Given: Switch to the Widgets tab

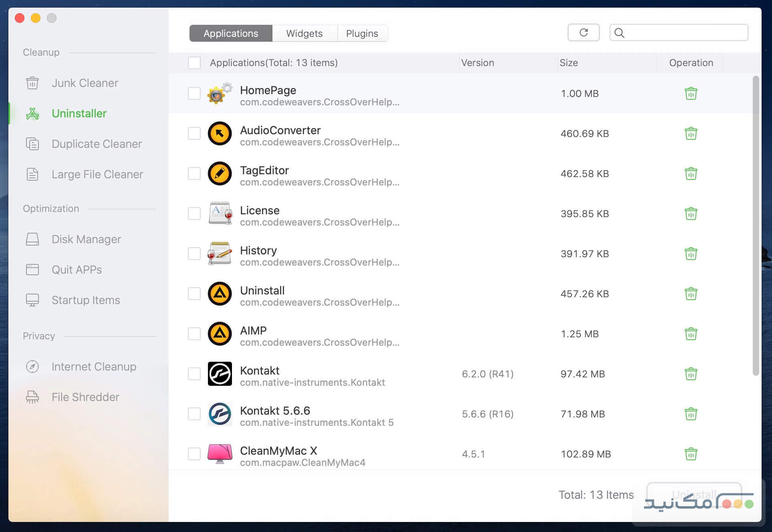Looking at the screenshot, I should click(x=304, y=33).
